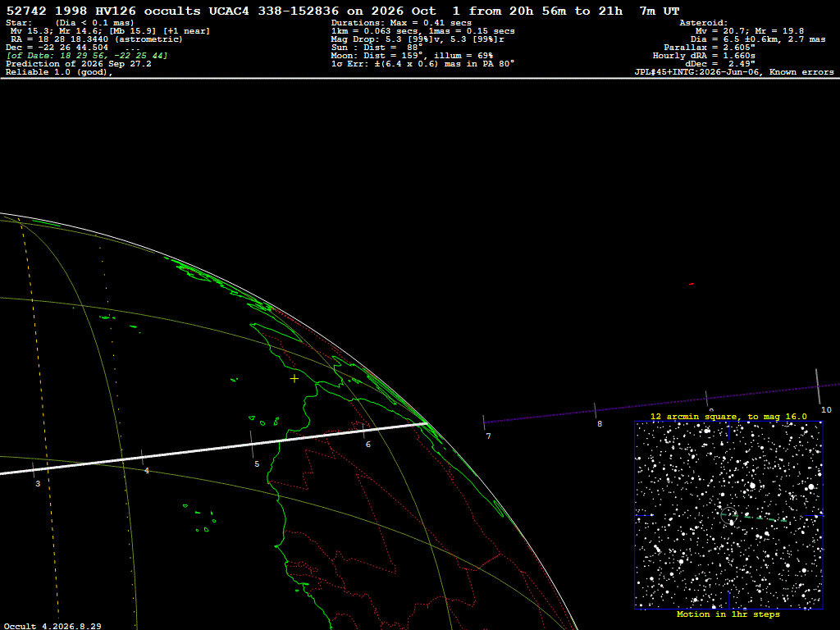Click minute tick marker 4 on the white path
840x630 pixels.
coord(142,458)
